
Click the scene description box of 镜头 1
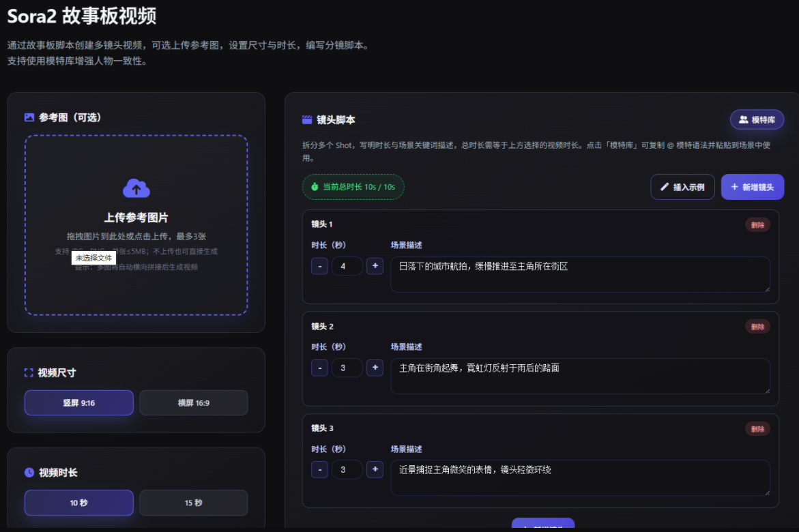point(580,276)
